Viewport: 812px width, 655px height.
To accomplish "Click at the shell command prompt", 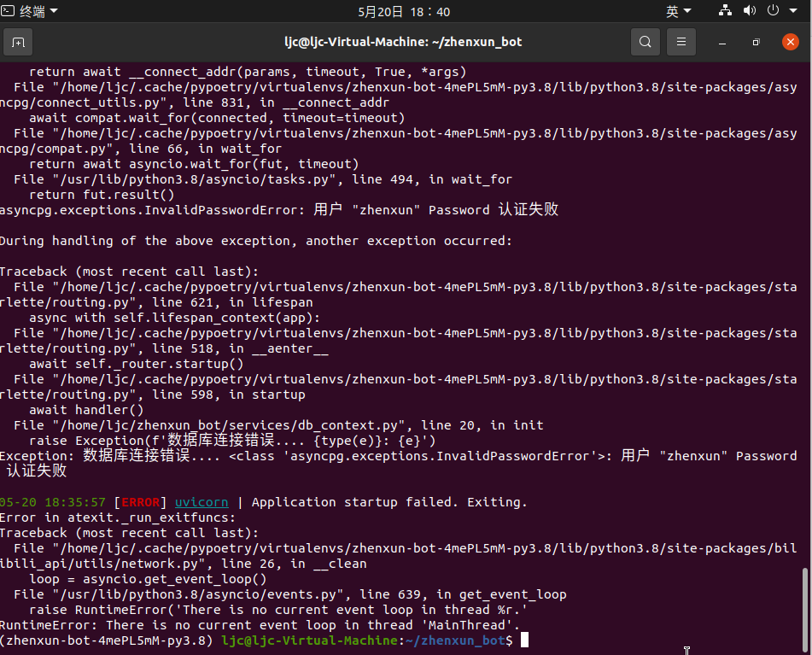I will pyautogui.click(x=511, y=640).
